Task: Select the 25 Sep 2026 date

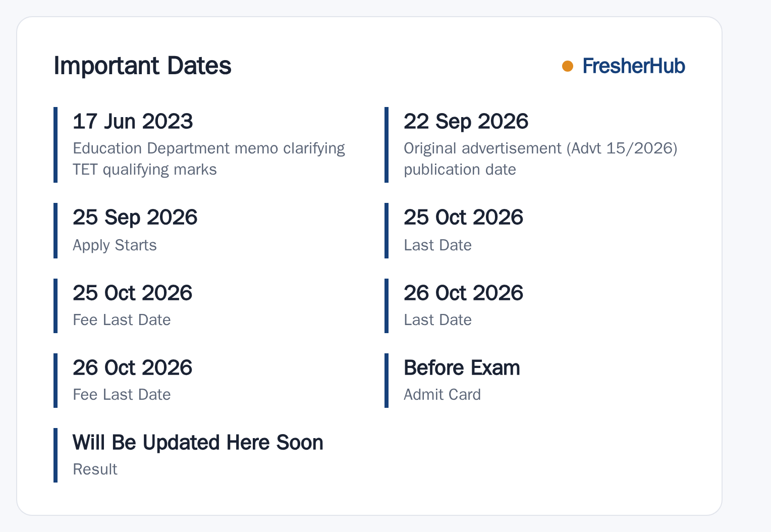Action: click(135, 217)
